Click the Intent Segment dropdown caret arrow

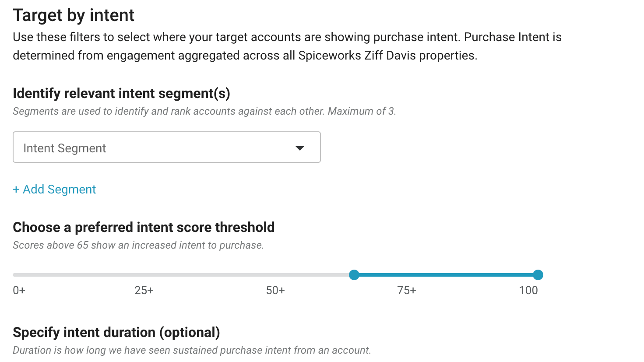coord(300,148)
